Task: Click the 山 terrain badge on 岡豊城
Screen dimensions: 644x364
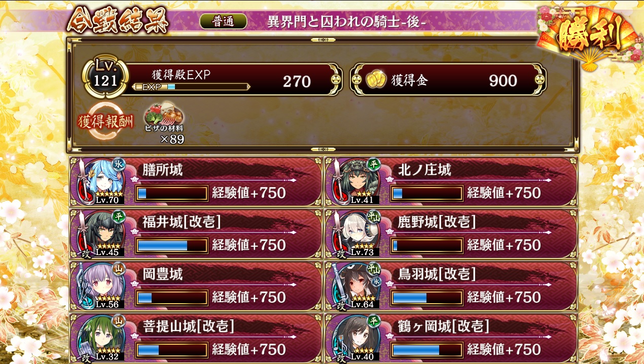Action: pos(118,269)
